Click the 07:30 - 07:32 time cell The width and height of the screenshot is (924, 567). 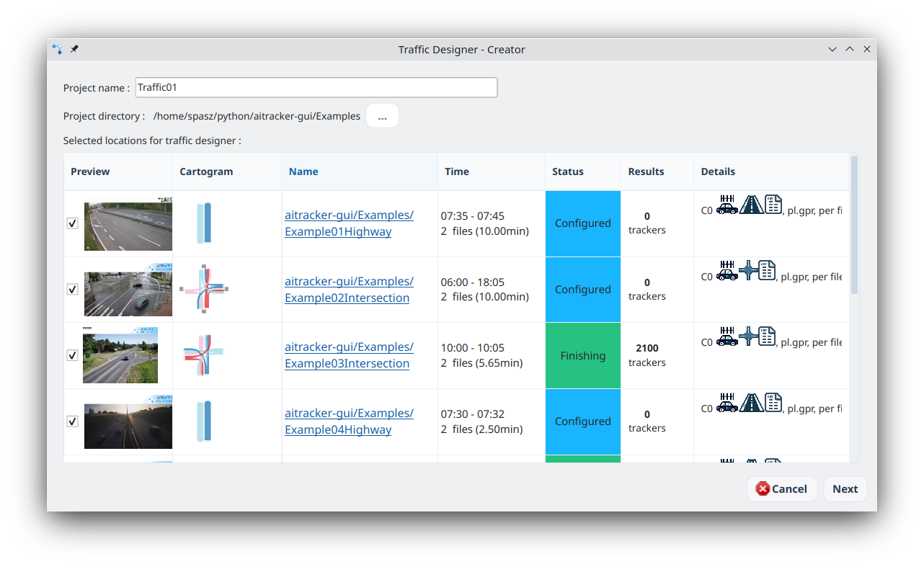click(x=492, y=421)
